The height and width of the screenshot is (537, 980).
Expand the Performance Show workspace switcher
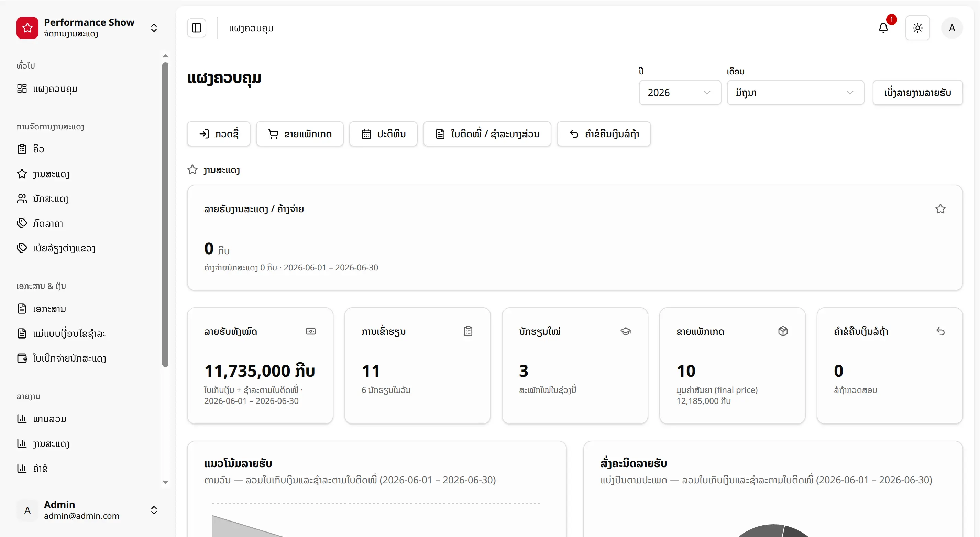coord(154,28)
